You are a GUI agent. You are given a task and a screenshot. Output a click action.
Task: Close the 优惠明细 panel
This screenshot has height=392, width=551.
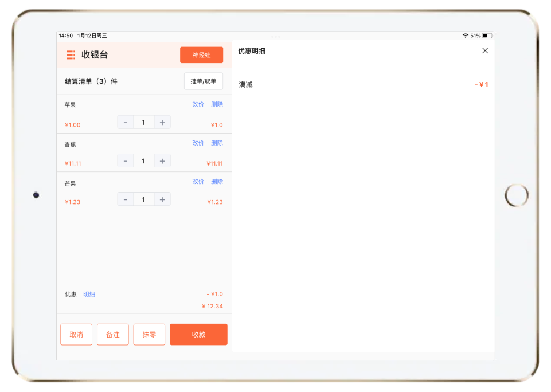[485, 51]
